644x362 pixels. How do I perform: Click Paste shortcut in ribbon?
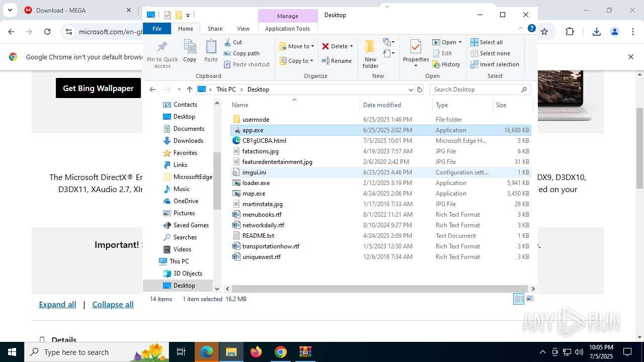247,64
